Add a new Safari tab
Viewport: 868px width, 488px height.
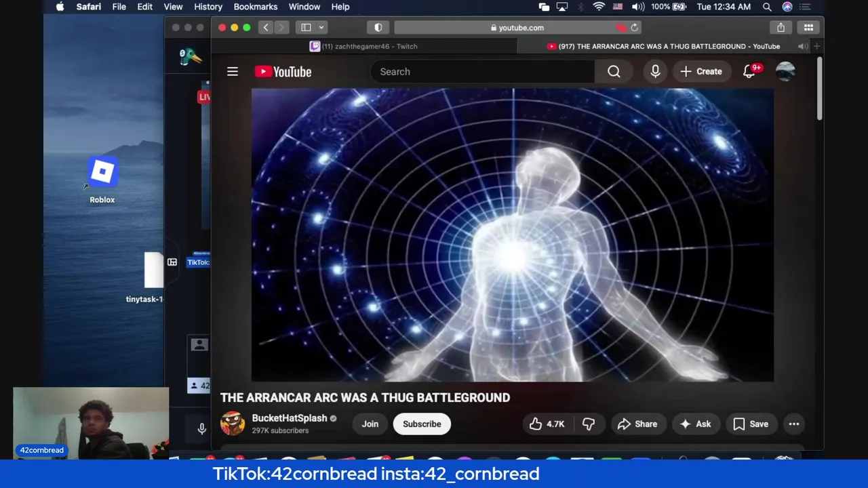pos(816,46)
